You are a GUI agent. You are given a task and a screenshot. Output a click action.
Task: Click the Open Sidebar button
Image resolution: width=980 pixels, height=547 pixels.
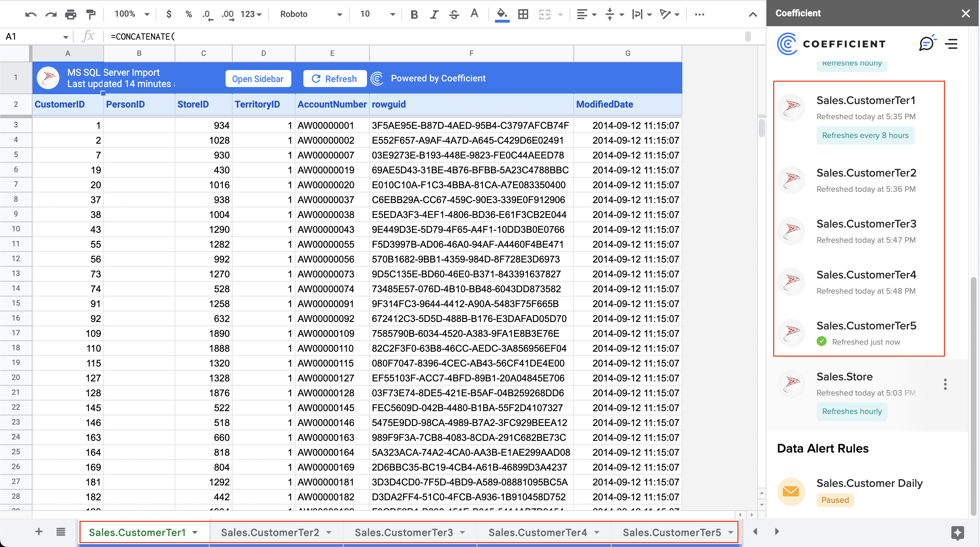point(258,79)
